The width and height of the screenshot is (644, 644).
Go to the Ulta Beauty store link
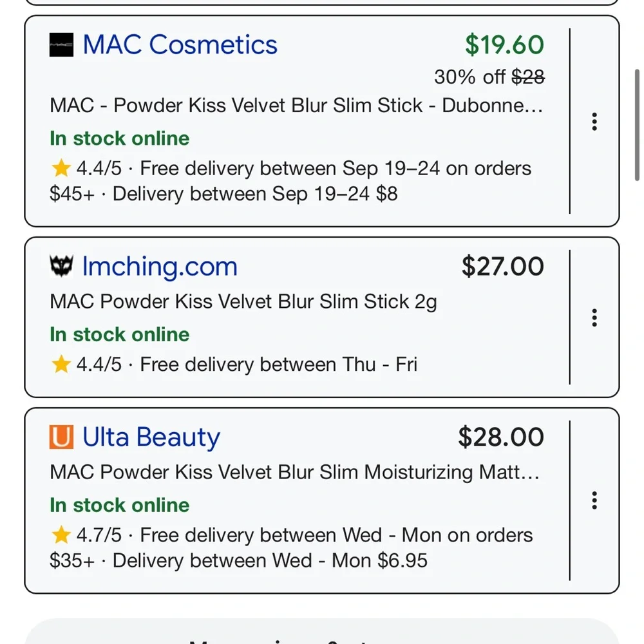pos(151,437)
